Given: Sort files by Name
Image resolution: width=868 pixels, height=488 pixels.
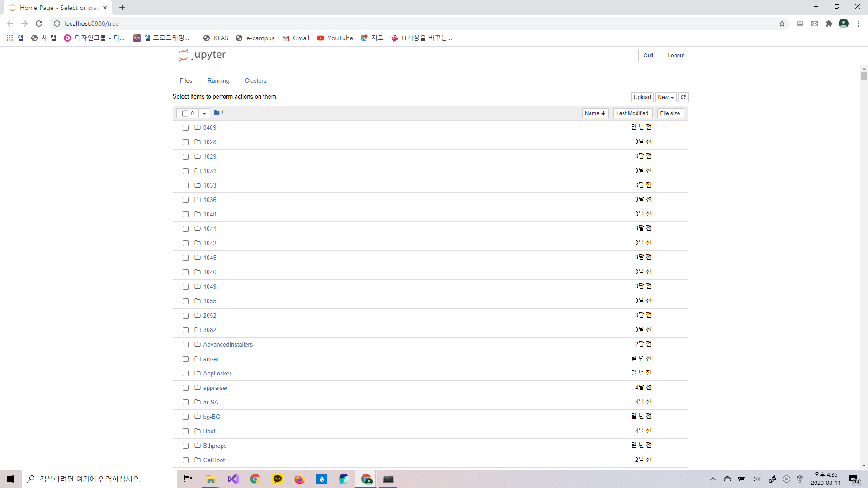Looking at the screenshot, I should 594,113.
